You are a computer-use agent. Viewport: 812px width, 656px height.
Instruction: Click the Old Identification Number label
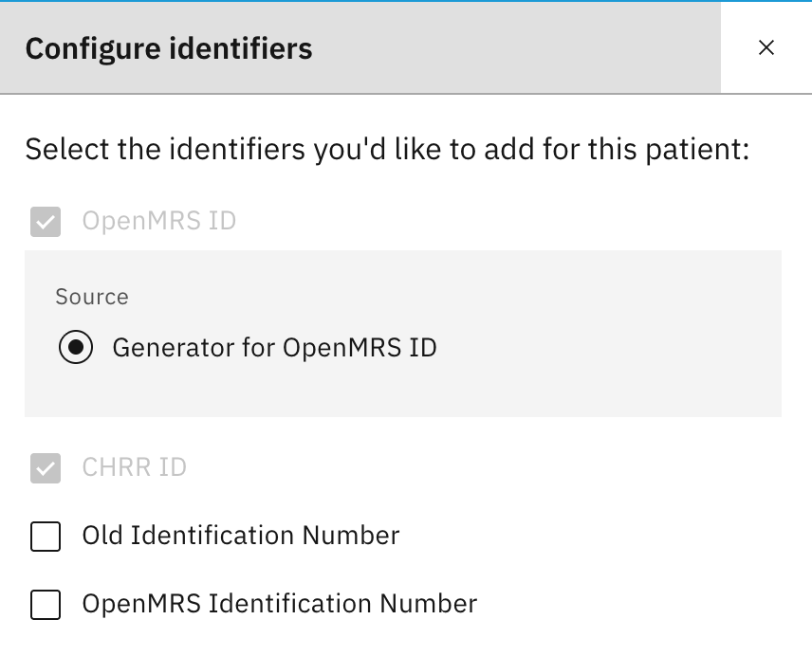click(241, 537)
